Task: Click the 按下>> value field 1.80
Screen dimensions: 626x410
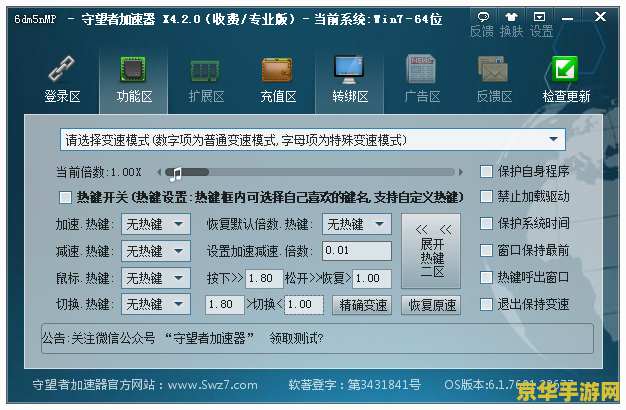Action: [264, 278]
